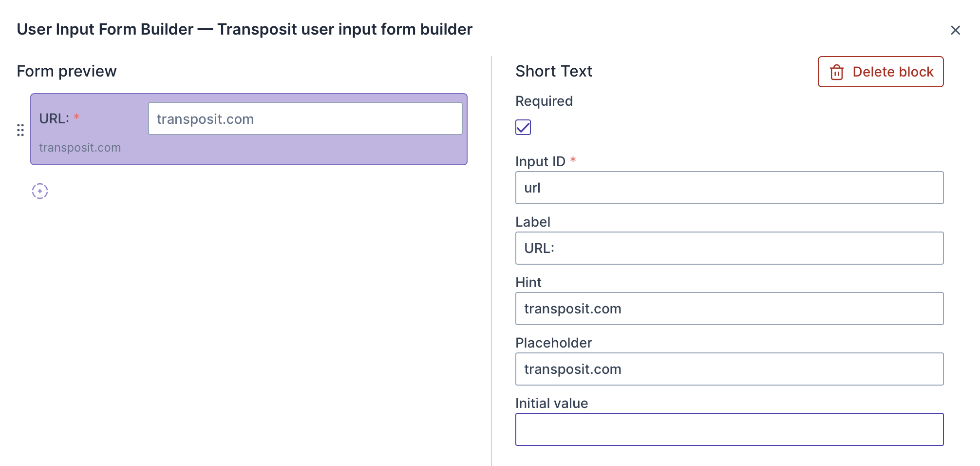Click the empty Initial value field

729,429
